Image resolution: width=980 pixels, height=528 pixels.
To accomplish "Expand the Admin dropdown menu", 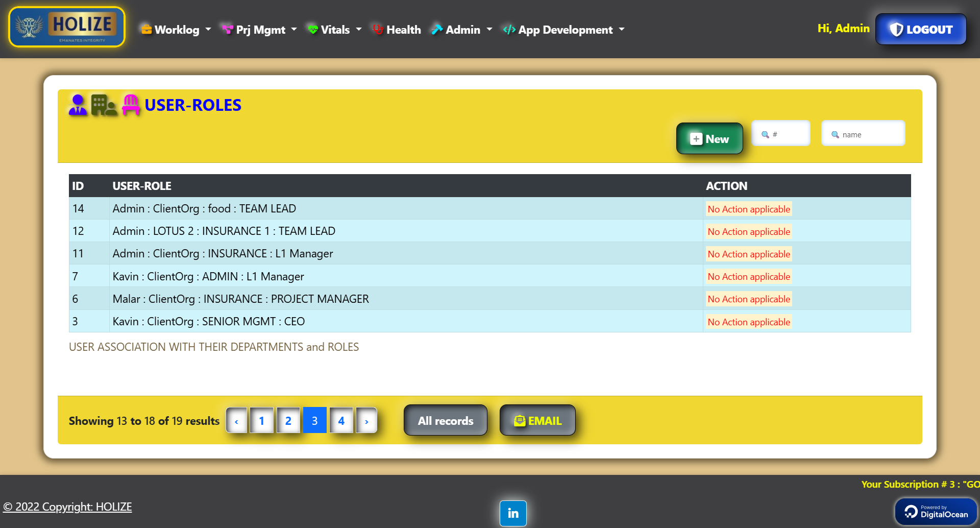I will 462,30.
